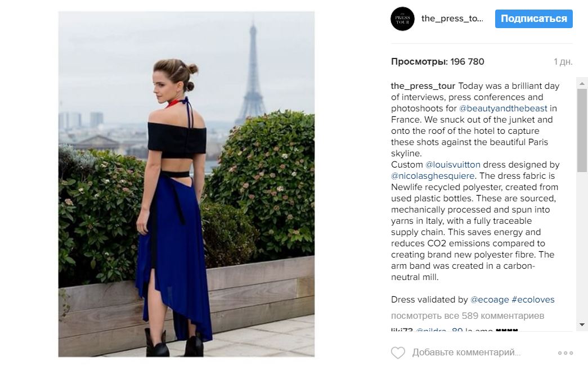Screen dimensions: 588x370
Task: Open @beautyandthebeast mention link
Action: pos(503,109)
